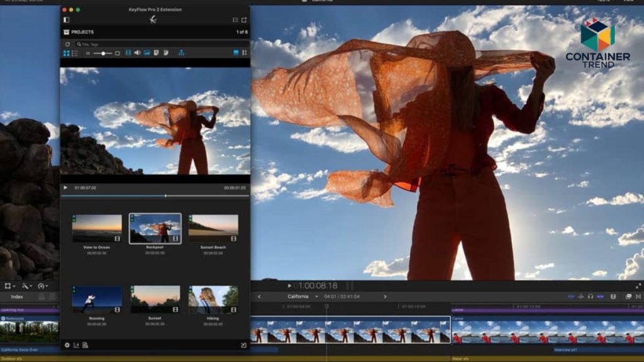Open the enhancement wand dropdown

[27, 286]
